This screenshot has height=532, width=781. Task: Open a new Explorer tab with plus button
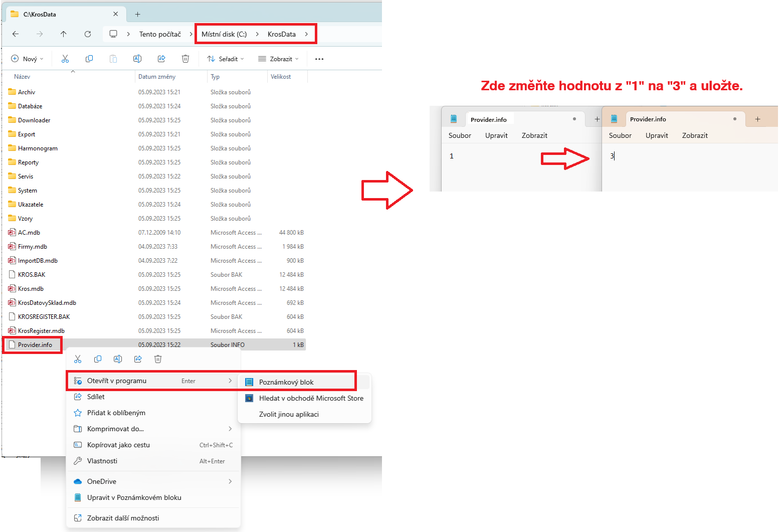coord(138,14)
